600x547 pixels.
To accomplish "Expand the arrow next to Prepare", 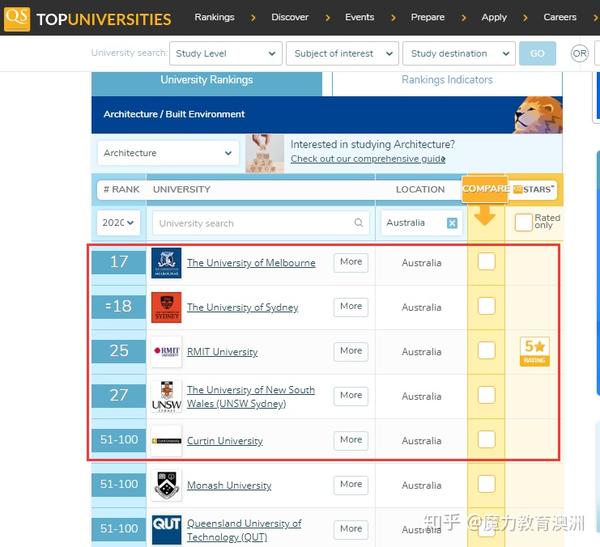I will pyautogui.click(x=464, y=18).
